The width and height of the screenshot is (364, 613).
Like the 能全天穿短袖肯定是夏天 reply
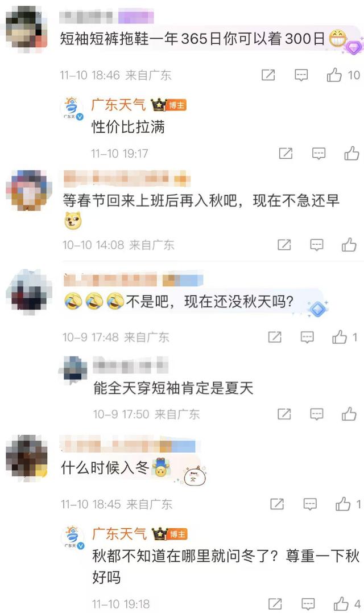tap(349, 414)
